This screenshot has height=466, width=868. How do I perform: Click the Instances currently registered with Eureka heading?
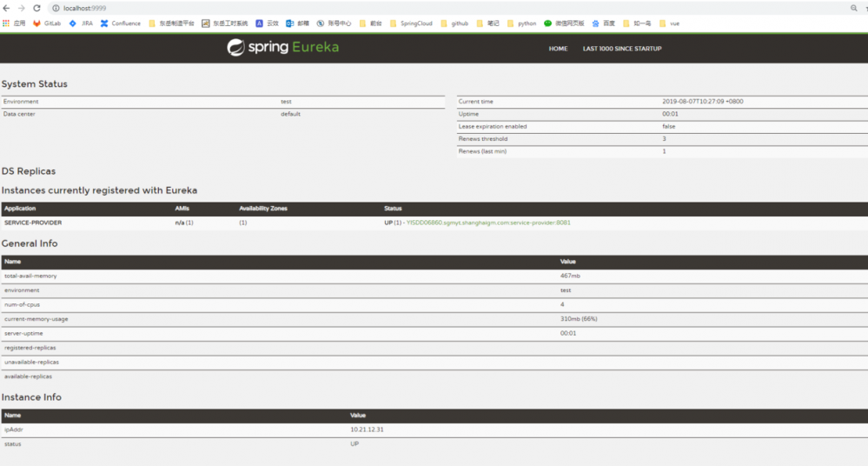[x=99, y=190]
